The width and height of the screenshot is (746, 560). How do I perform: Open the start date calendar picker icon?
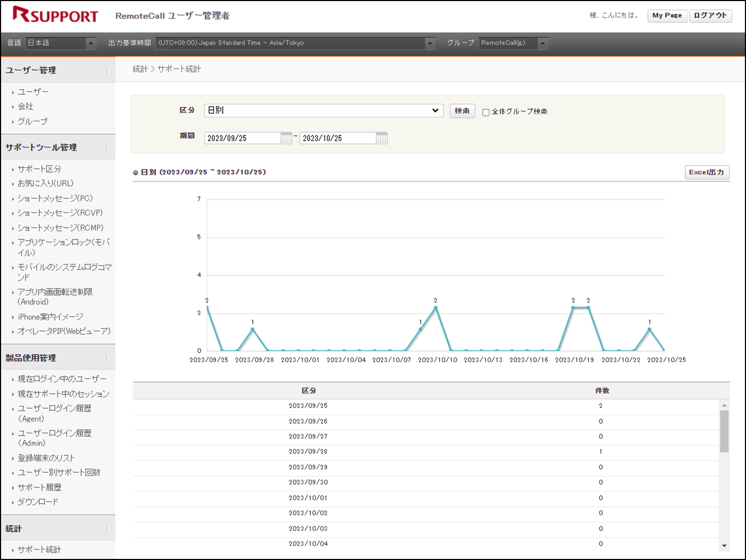[x=286, y=139]
